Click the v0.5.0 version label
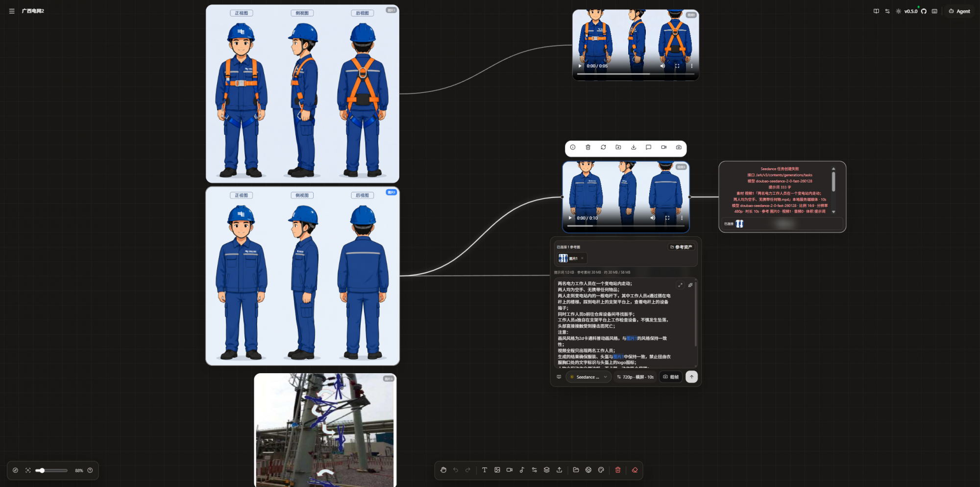This screenshot has width=980, height=487. pos(911,11)
